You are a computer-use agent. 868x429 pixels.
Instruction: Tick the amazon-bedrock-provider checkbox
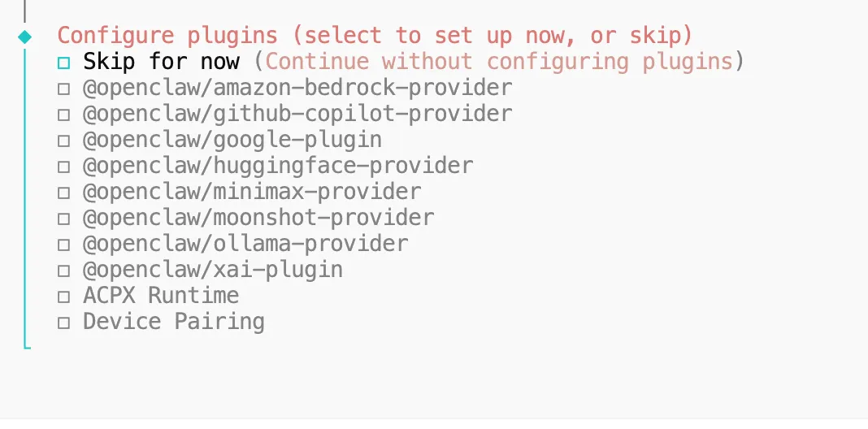(63, 89)
